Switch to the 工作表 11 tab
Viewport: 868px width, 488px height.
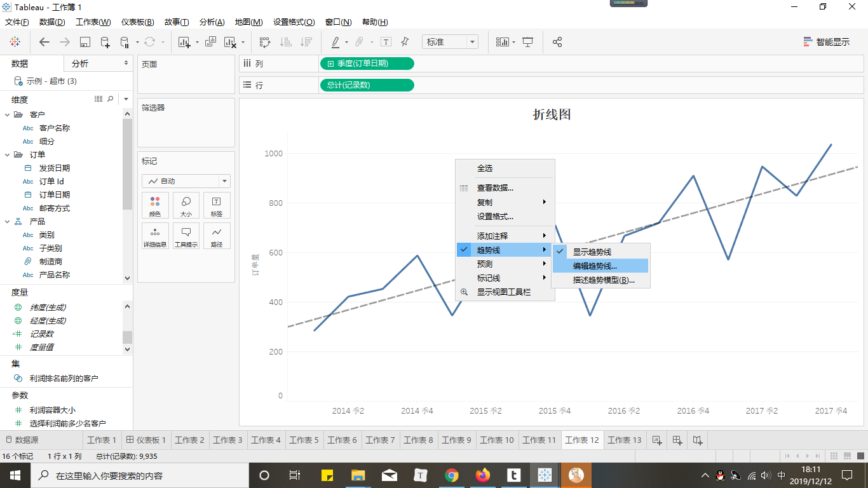[x=539, y=440]
